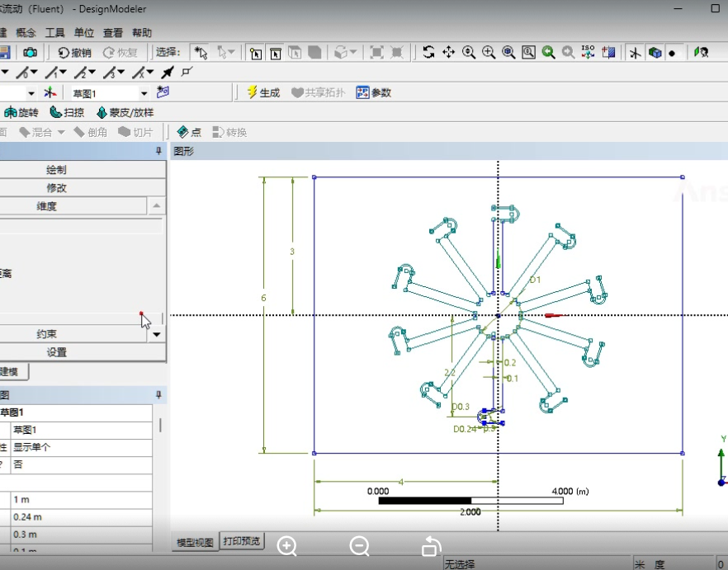The height and width of the screenshot is (570, 728).
Task: Open the 工具 menu
Action: 54,33
